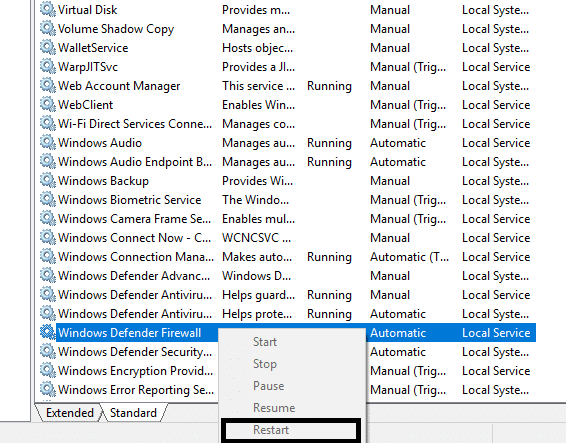Viewport: 566px width, 443px height.
Task: Click 'WCNCSVC ...' description text
Action: click(x=256, y=238)
